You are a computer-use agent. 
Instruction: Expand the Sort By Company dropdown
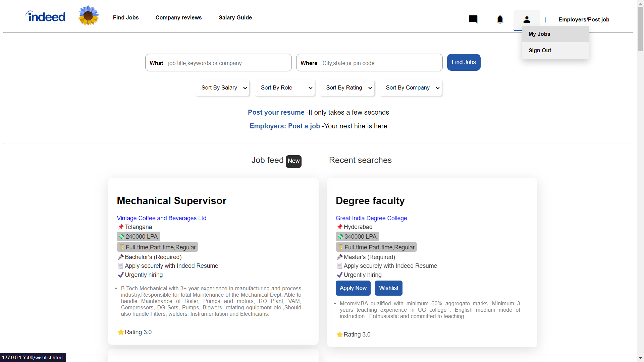click(411, 88)
